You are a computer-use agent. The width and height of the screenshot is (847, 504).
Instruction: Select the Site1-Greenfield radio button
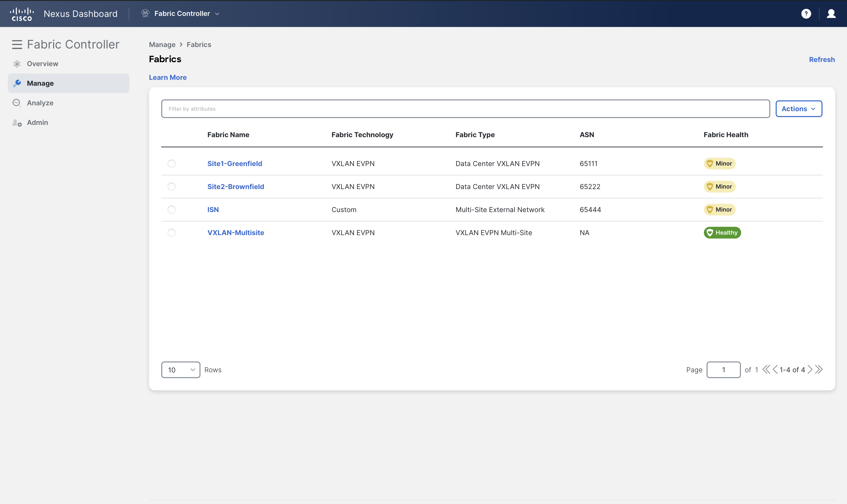[172, 164]
